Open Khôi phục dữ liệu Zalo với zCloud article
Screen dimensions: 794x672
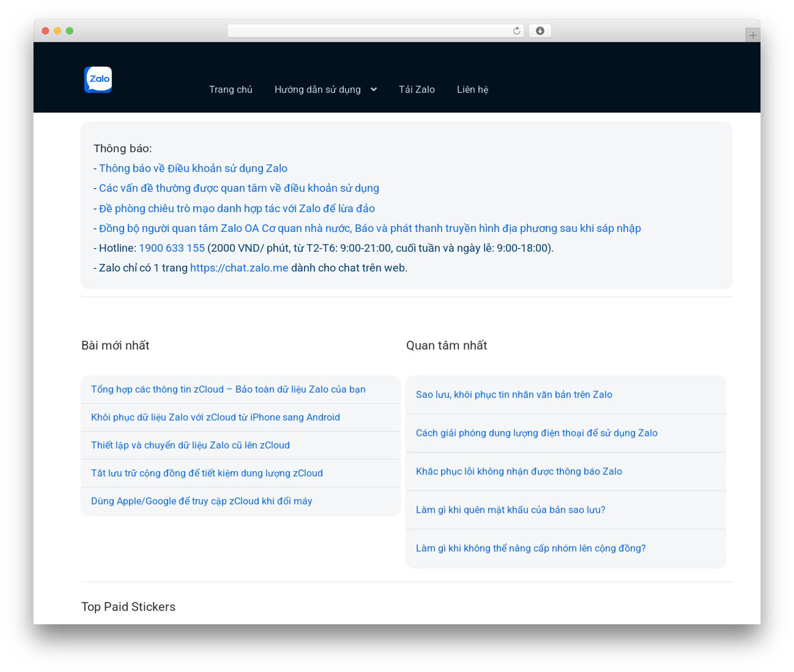(215, 417)
